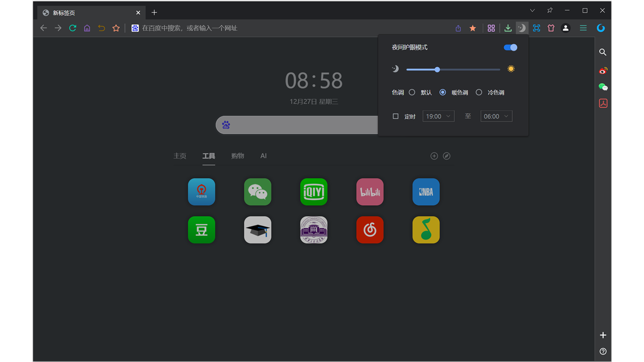Open the downloads manager icon
Screen dimensions: 644x362
[508, 28]
